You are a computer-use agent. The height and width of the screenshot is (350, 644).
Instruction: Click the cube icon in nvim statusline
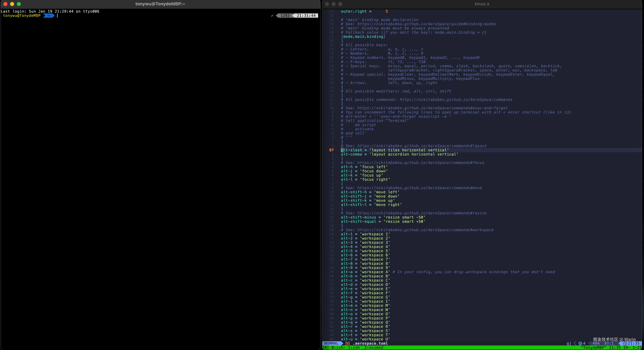coord(580,343)
